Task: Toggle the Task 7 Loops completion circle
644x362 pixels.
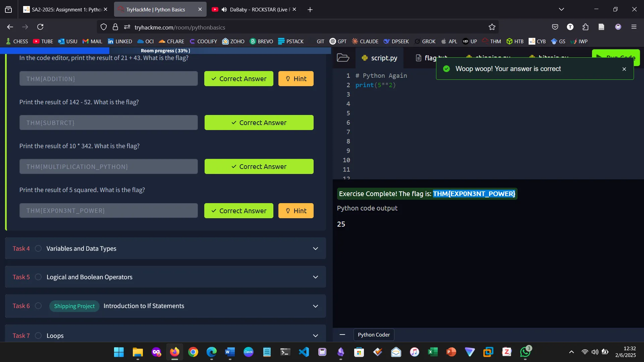Action: [38, 336]
